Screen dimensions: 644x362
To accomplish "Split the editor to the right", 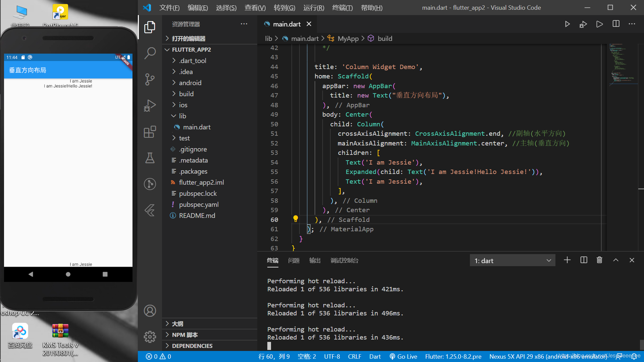I will pyautogui.click(x=616, y=24).
